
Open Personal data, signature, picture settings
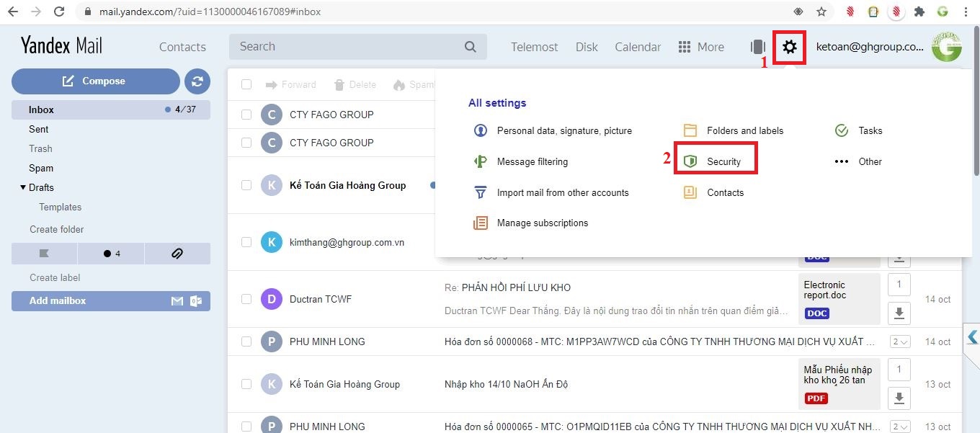[553, 130]
